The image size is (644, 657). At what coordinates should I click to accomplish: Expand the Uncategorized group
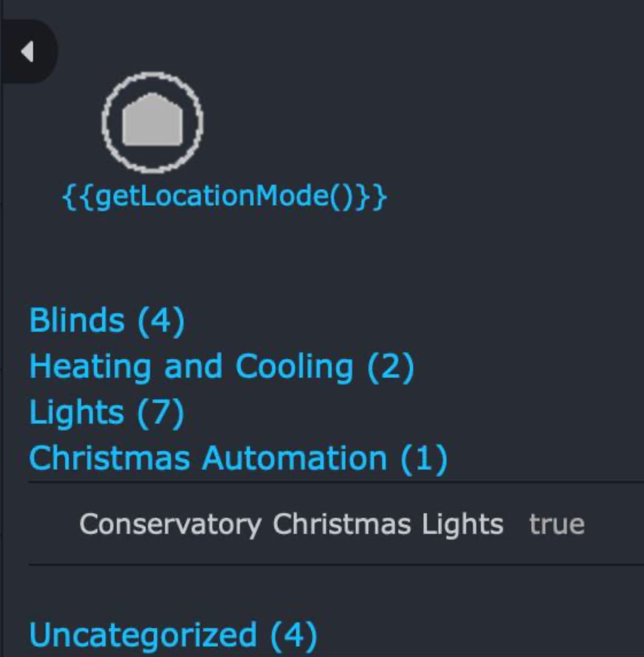coord(172,635)
